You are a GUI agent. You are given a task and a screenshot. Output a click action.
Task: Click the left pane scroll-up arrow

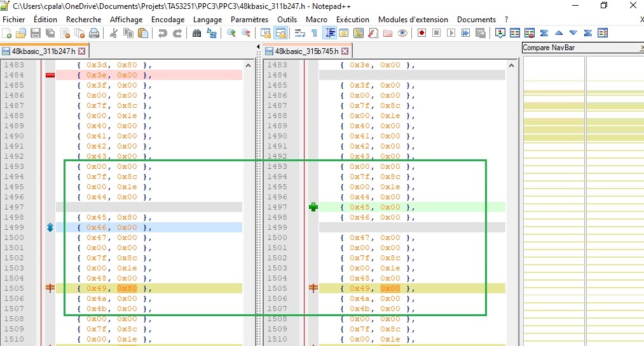tap(248, 65)
